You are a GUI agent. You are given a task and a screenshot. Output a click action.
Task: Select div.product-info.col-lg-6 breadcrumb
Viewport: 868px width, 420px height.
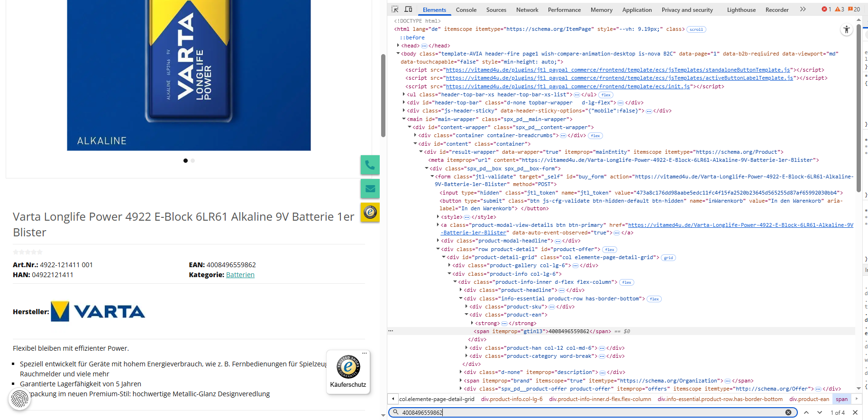point(512,399)
